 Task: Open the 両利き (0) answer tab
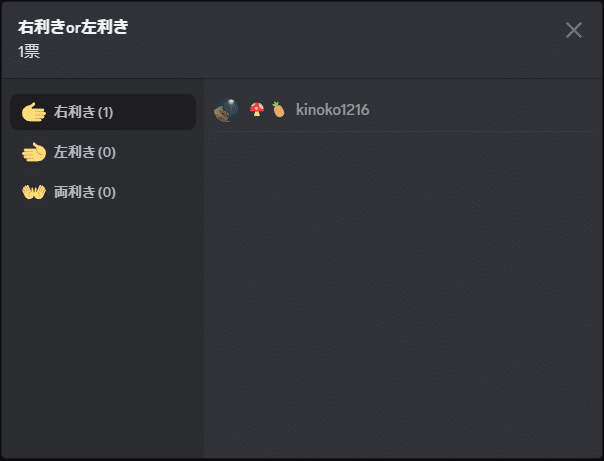pos(103,192)
